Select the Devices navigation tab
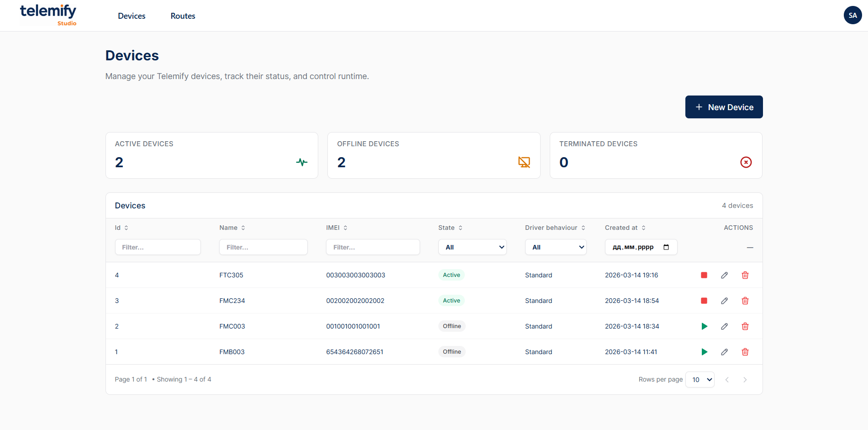Image resolution: width=868 pixels, height=430 pixels. tap(132, 16)
